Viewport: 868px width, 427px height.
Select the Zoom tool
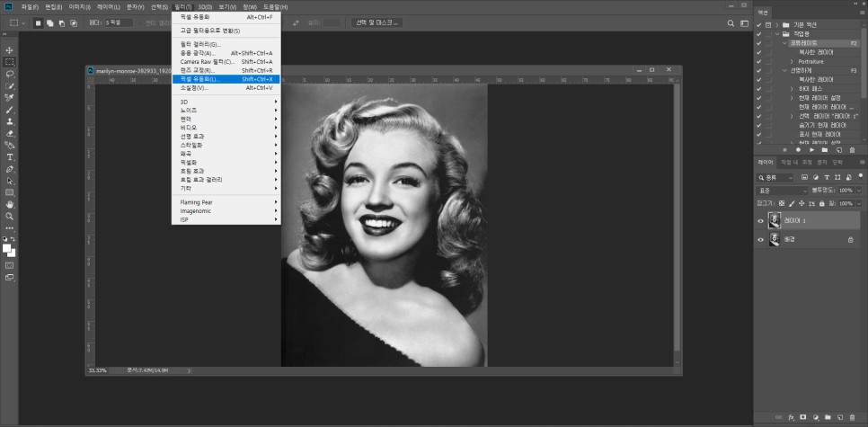(9, 216)
